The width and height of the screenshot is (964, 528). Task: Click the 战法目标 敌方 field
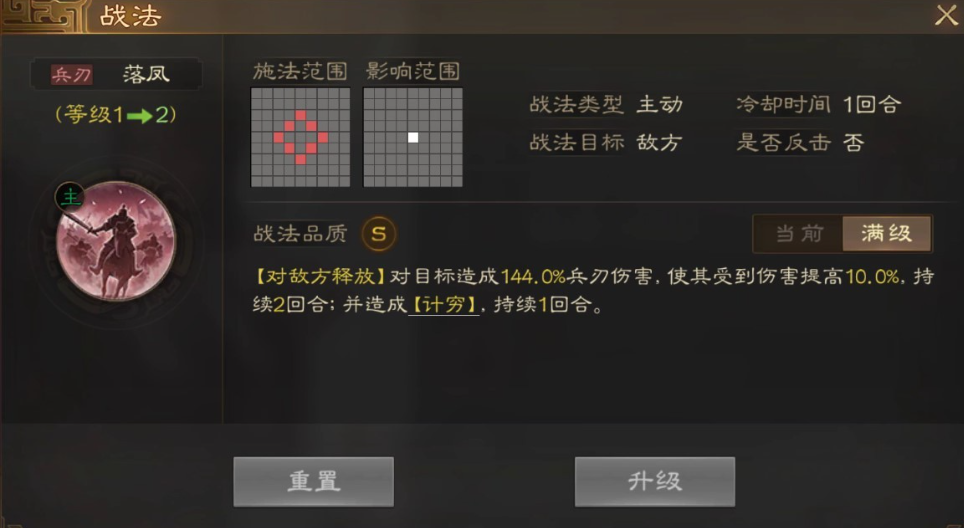coord(606,143)
